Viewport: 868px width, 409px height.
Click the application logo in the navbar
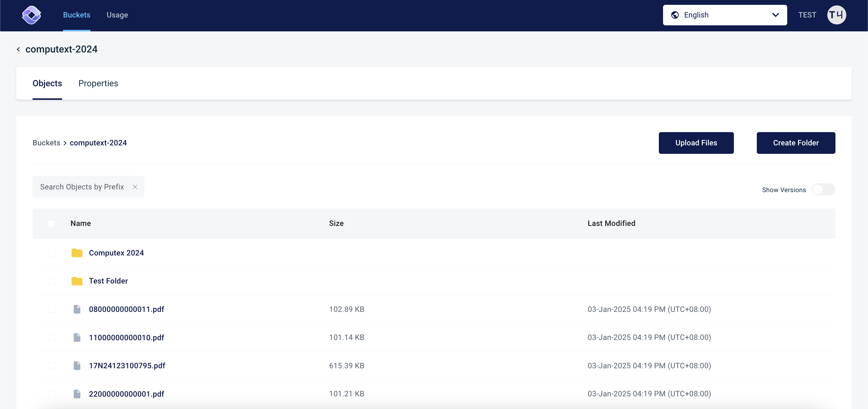point(31,15)
